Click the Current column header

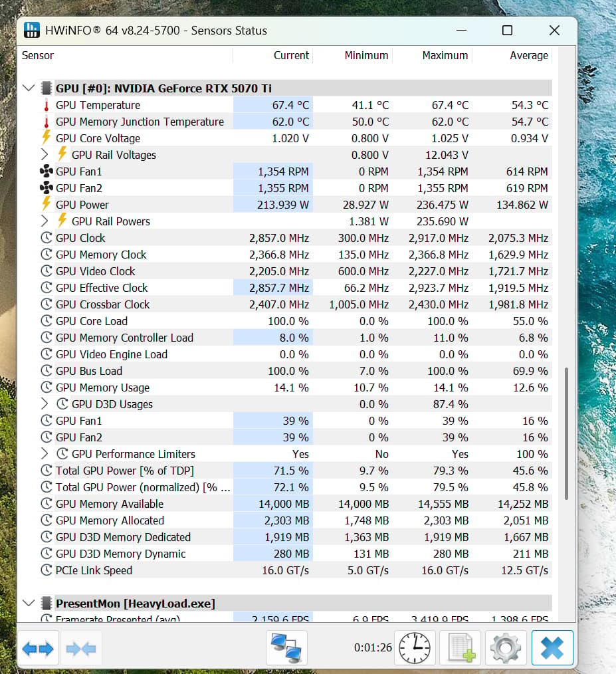point(291,55)
